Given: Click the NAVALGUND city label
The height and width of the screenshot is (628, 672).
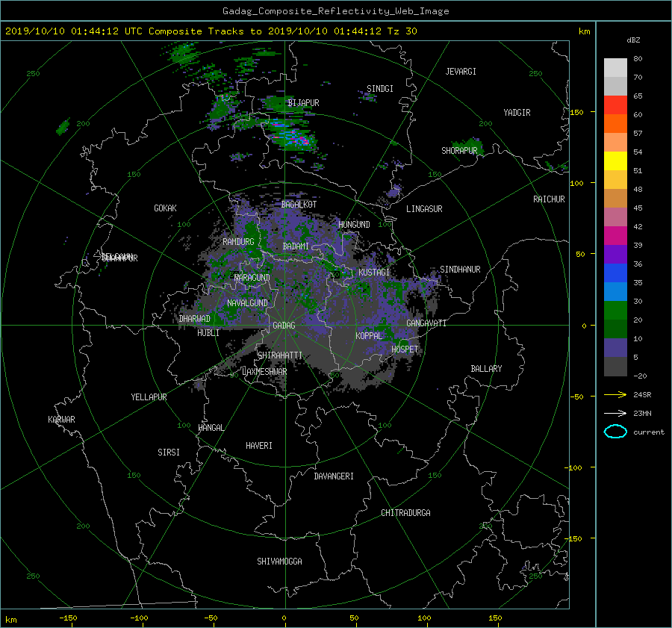Looking at the screenshot, I should click(247, 303).
